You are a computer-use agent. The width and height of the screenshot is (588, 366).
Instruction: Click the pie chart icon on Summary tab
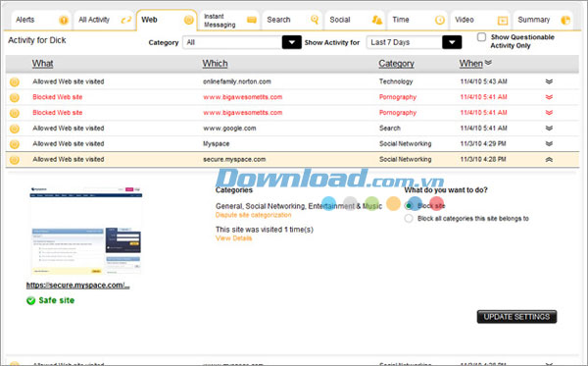[x=565, y=21]
